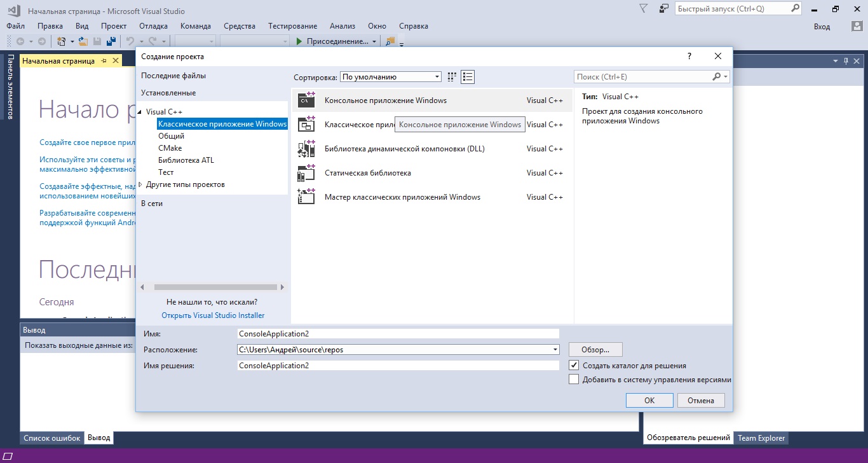This screenshot has height=463, width=868.
Task: Open the Панель элементов side tab
Action: tap(10, 87)
